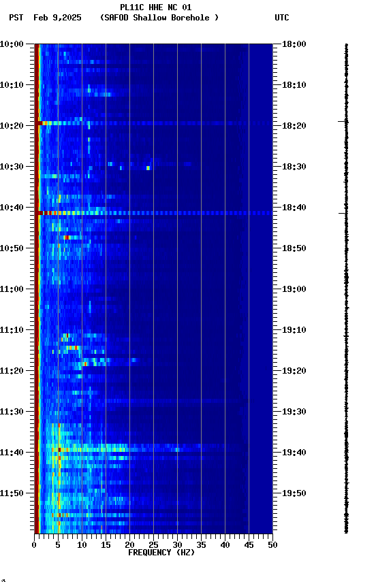
Task: Click the 18:50 UTC time label
Action: 294,248
